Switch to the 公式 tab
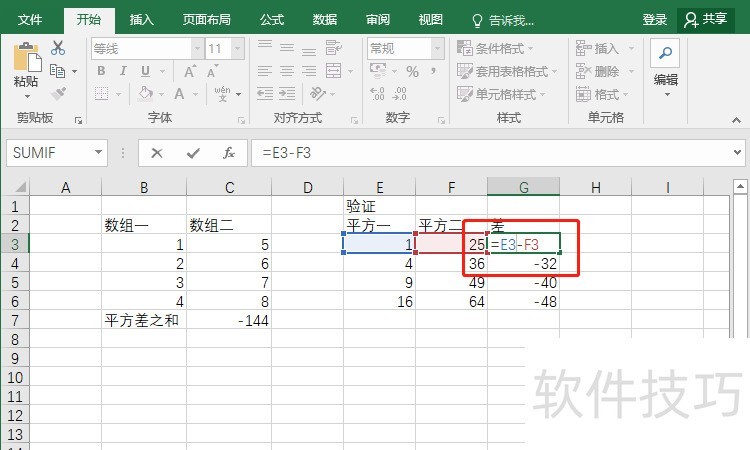 pos(272,20)
